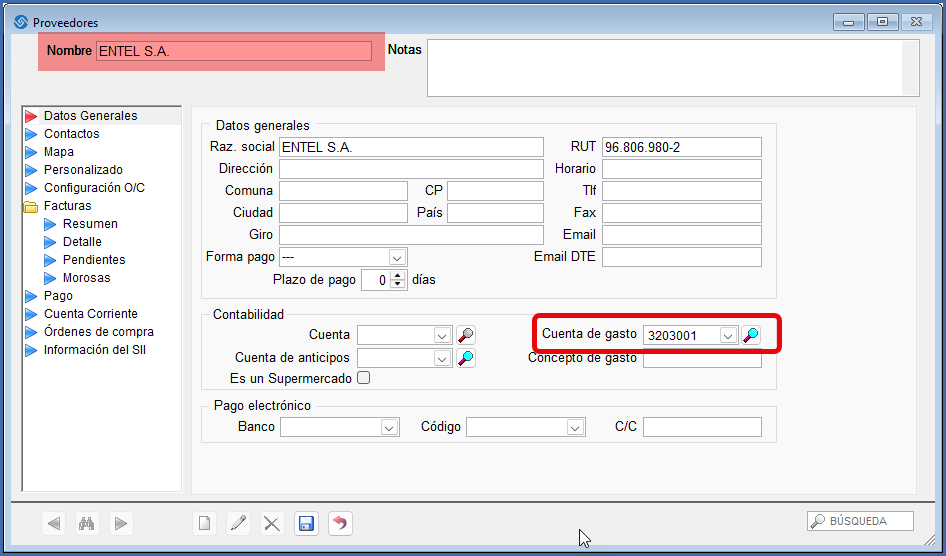The image size is (946, 556).
Task: Open Información del SII section
Action: tap(95, 350)
